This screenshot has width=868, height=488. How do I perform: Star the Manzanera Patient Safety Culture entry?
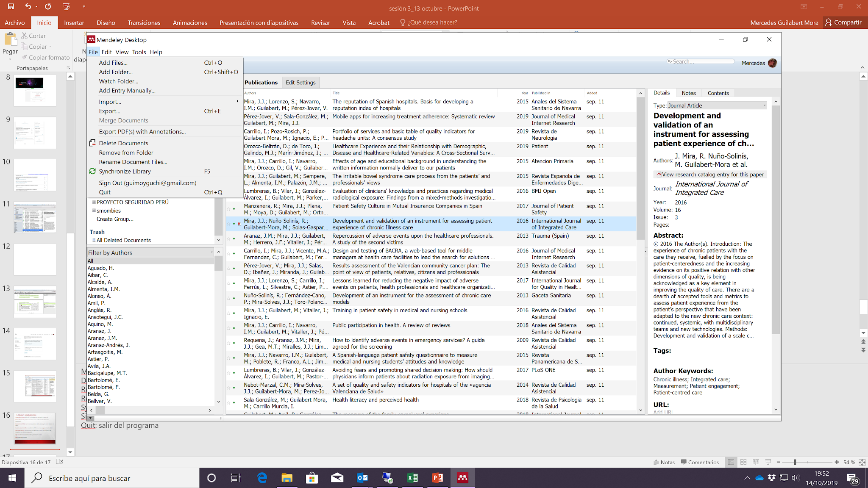pos(229,209)
